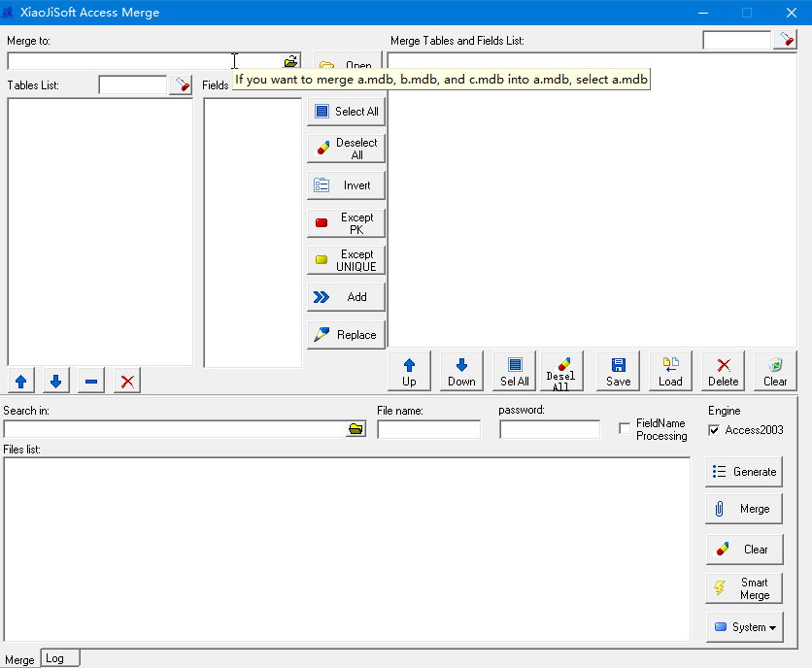The height and width of the screenshot is (668, 812).
Task: Move table up with blue up arrow
Action: click(21, 382)
